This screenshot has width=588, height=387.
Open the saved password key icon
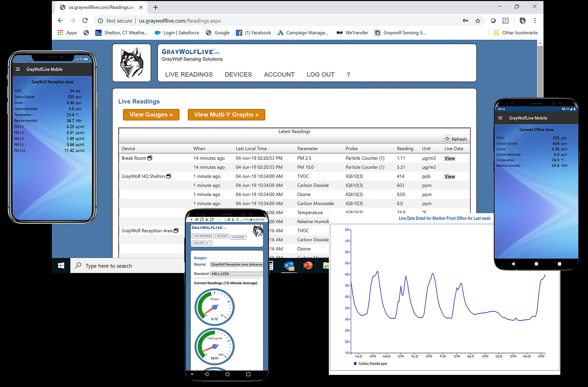pyautogui.click(x=465, y=21)
